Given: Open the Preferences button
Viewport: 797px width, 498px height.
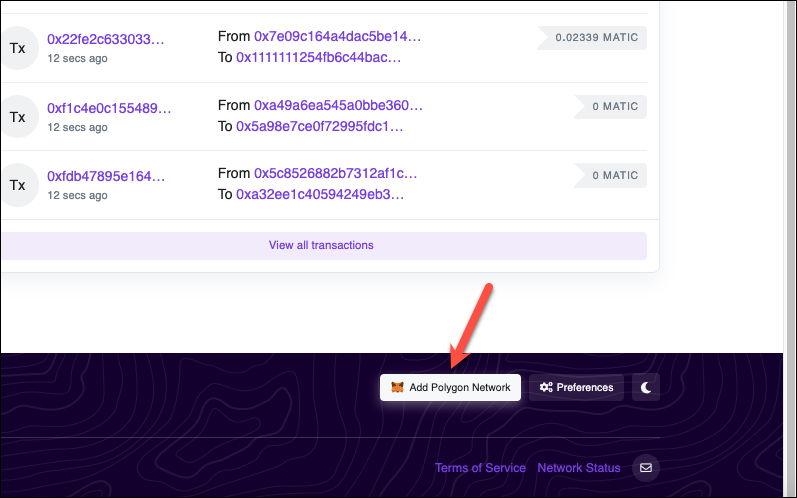Looking at the screenshot, I should pyautogui.click(x=576, y=388).
